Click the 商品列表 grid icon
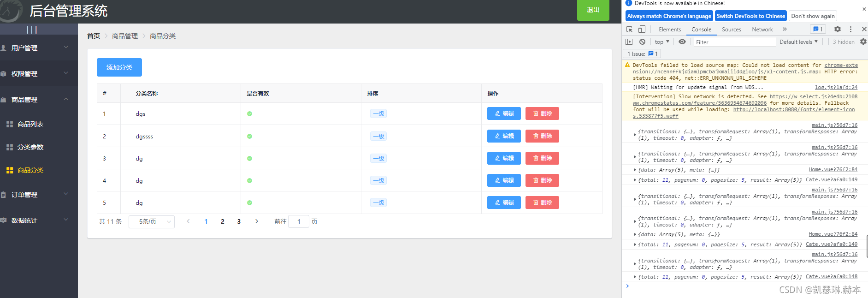The width and height of the screenshot is (868, 298). tap(10, 124)
